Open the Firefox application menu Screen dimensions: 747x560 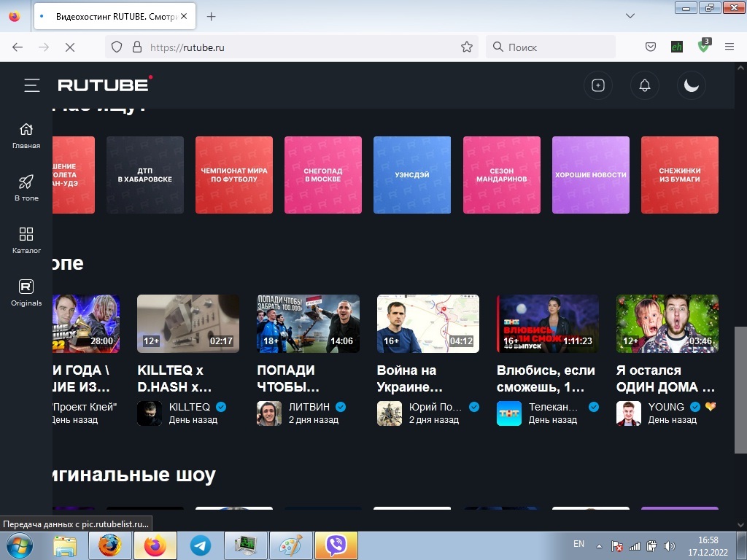(729, 47)
